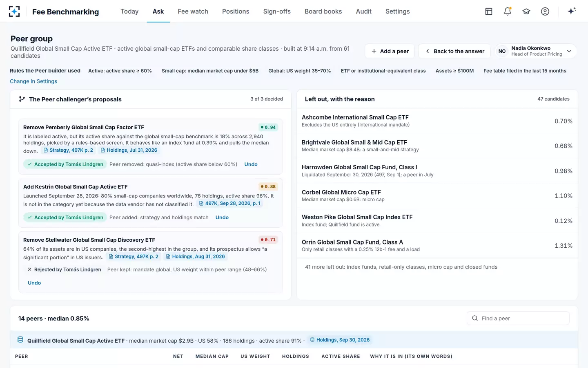The height and width of the screenshot is (368, 588).
Task: Click the 0.71 confidence badge on Stellwater
Action: point(268,240)
